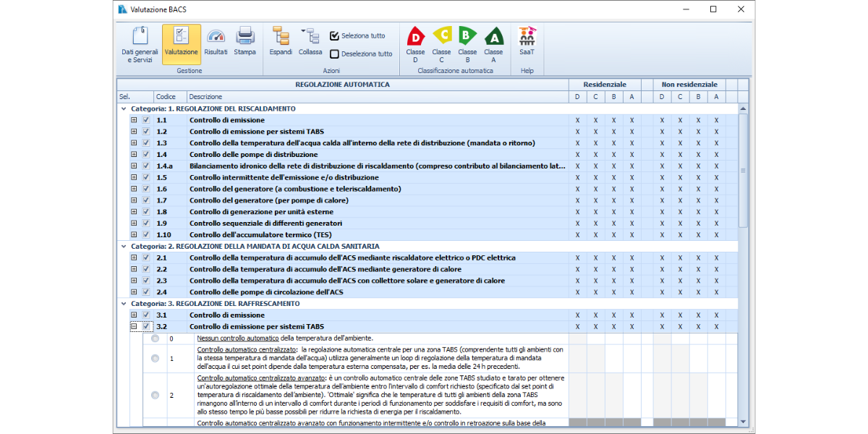Click row 1.7 text 'Controllo del generatore (per pompe di calore)'
Screen dimensions: 868x434
(x=269, y=200)
